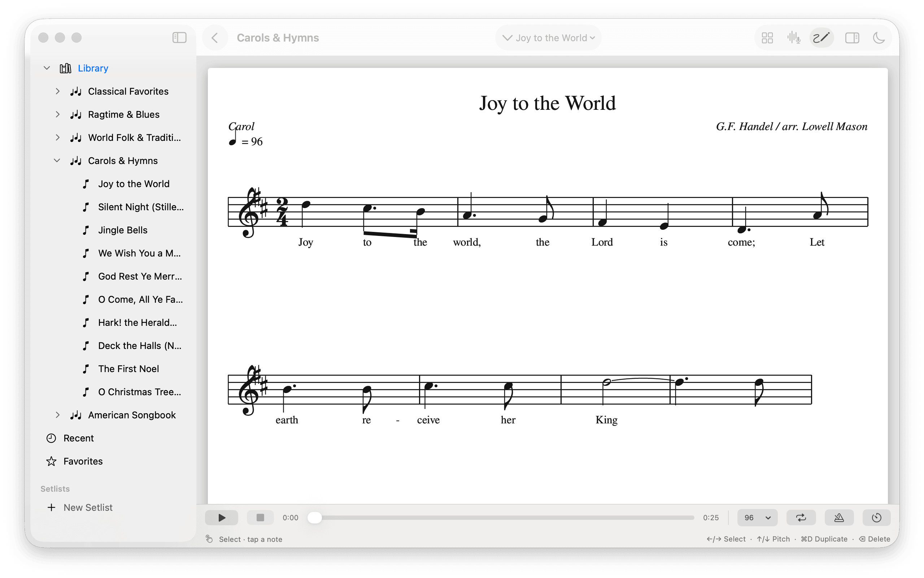The image size is (924, 578).
Task: Click the note icon beside Jingle Bells
Action: click(x=86, y=230)
